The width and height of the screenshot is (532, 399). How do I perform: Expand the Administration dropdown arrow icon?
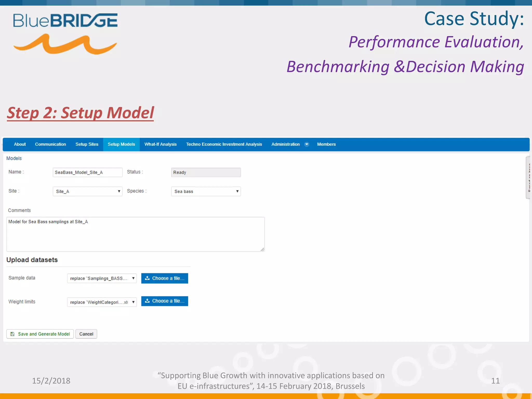[307, 144]
